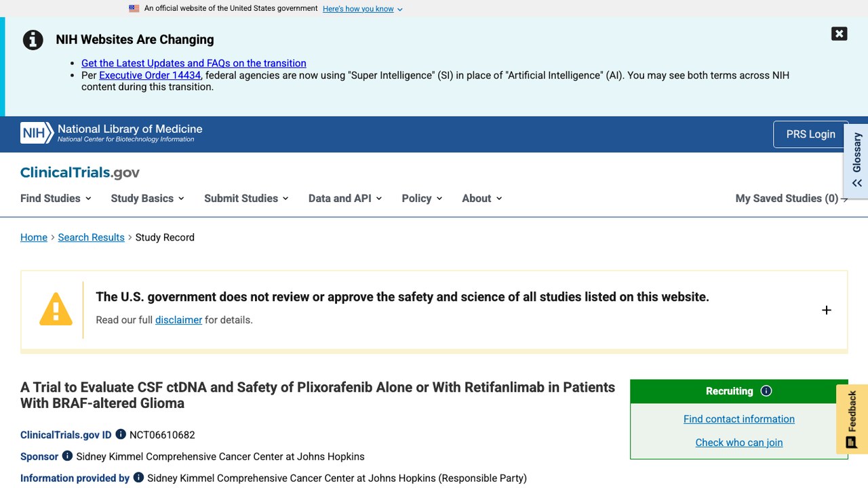Go to My Saved Studies
The image size is (868, 488).
pos(791,198)
